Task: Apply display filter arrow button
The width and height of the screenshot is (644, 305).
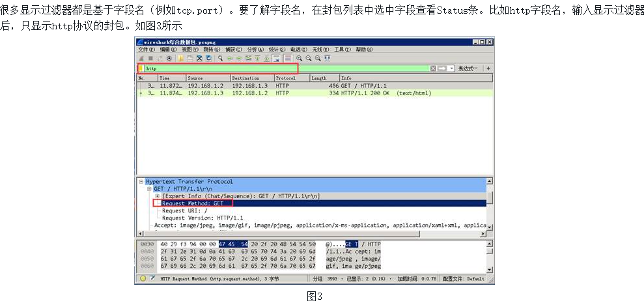Action: click(x=442, y=68)
